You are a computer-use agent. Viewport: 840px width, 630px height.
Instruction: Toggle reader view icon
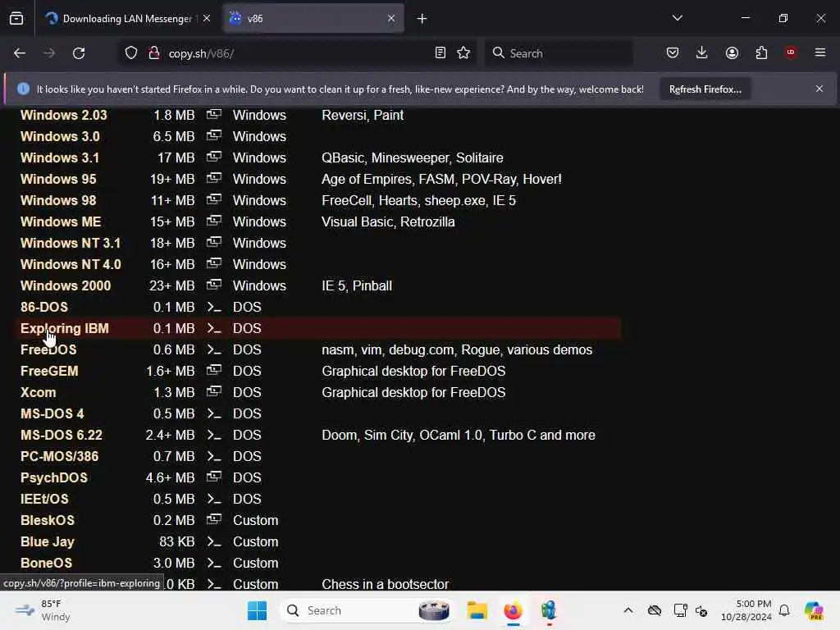[x=441, y=53]
